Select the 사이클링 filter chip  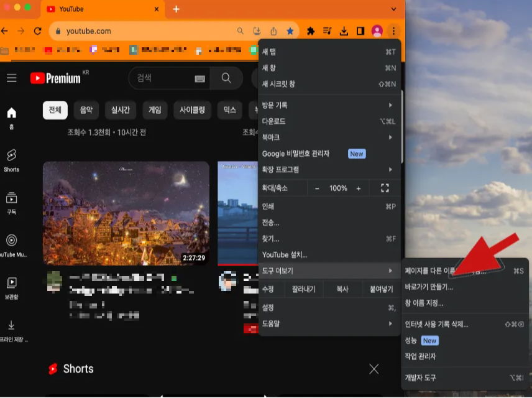click(193, 110)
